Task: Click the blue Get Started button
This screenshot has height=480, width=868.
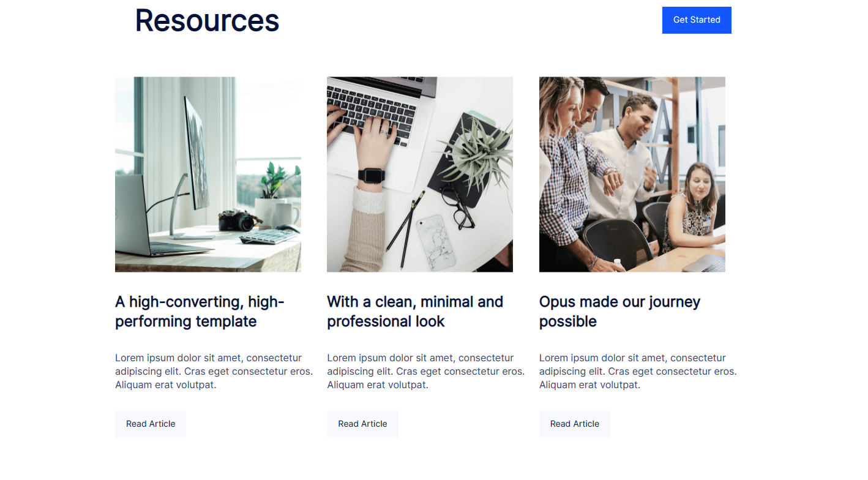Action: 697,20
